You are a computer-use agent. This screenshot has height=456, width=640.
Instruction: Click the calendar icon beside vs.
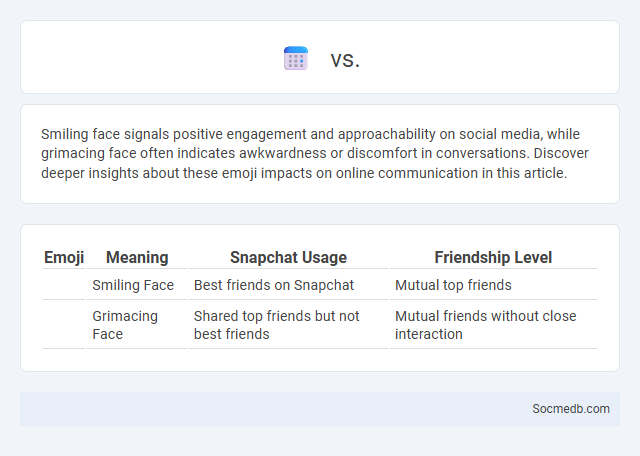pyautogui.click(x=296, y=58)
